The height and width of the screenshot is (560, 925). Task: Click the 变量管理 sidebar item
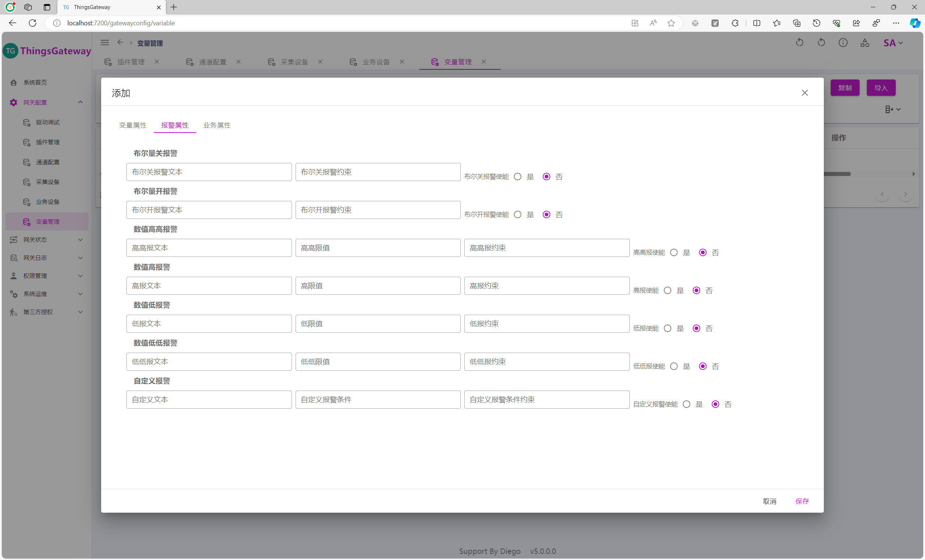click(x=48, y=221)
